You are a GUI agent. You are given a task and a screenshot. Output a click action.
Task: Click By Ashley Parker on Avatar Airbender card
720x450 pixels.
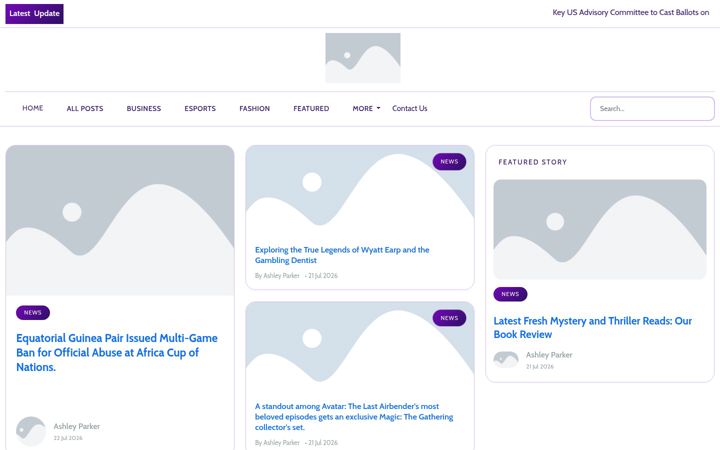point(277,443)
